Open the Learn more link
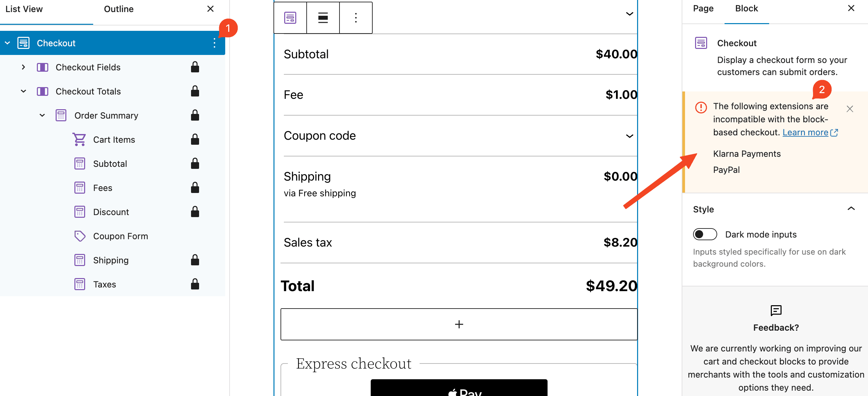 click(x=806, y=132)
